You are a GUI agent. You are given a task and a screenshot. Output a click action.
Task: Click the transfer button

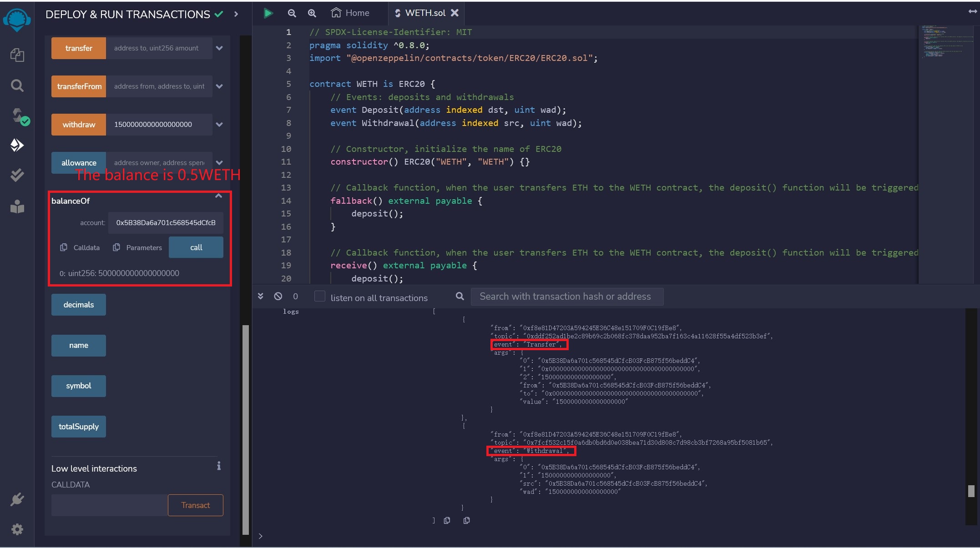79,48
